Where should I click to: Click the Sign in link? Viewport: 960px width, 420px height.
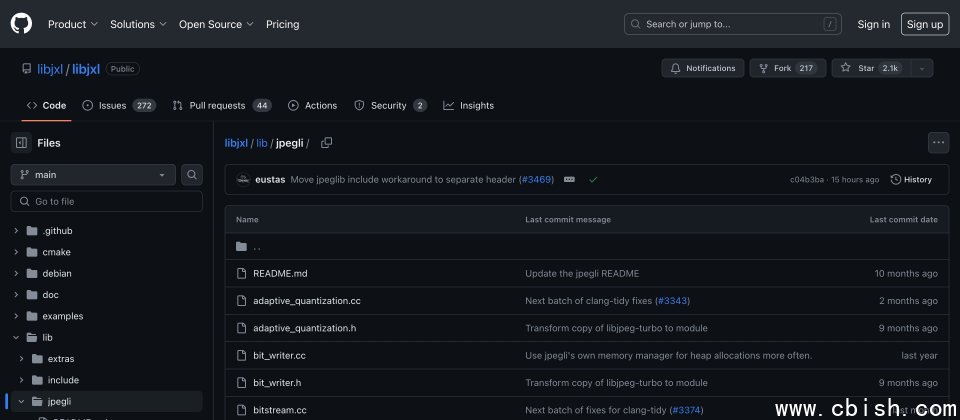[x=874, y=24]
